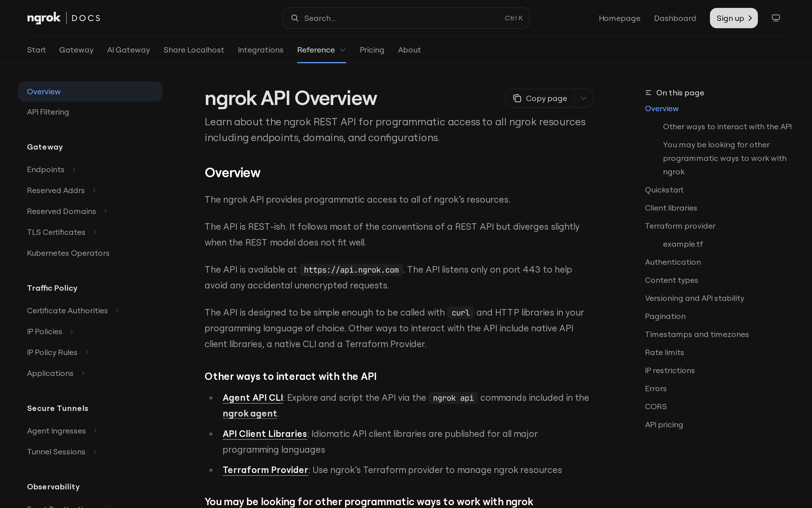
Task: Jump to Pagination section
Action: pyautogui.click(x=665, y=316)
